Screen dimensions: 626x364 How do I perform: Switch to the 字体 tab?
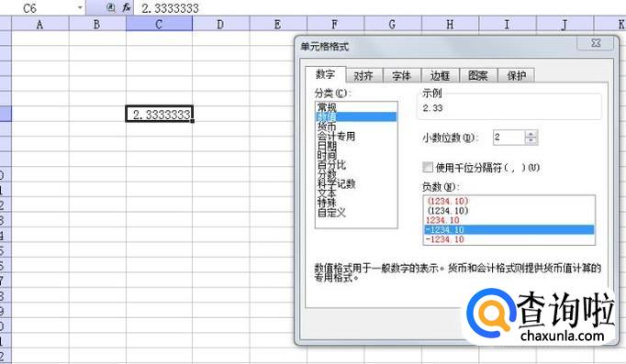click(402, 75)
